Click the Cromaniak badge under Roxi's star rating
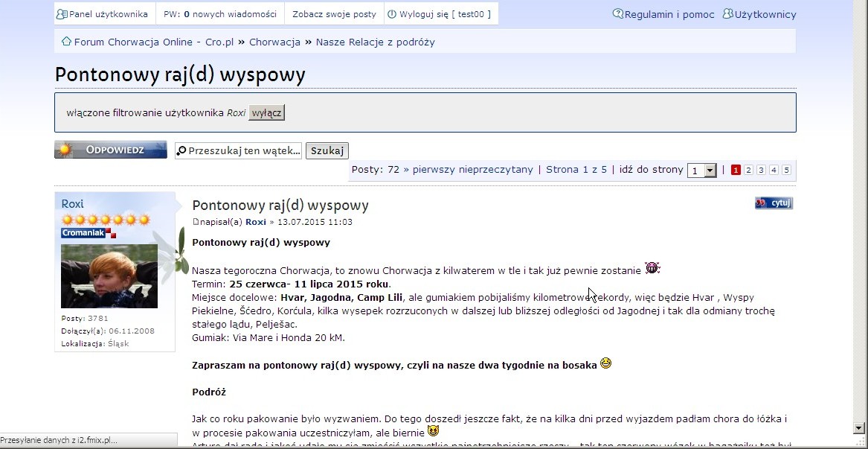This screenshot has width=868, height=449. pos(87,232)
